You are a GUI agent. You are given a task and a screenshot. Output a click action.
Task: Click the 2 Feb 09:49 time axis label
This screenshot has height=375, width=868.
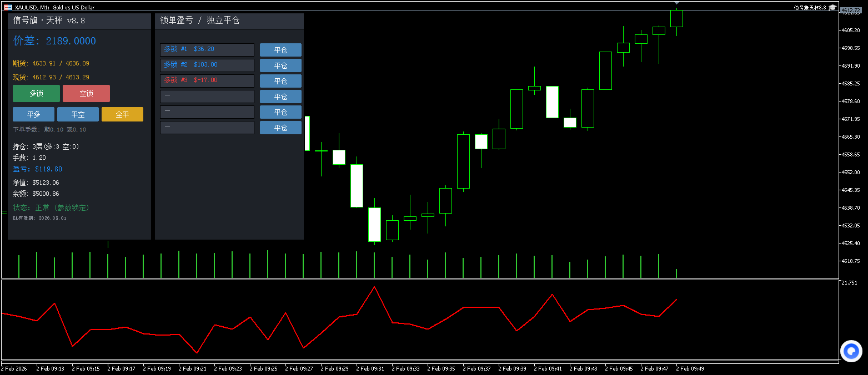point(690,368)
